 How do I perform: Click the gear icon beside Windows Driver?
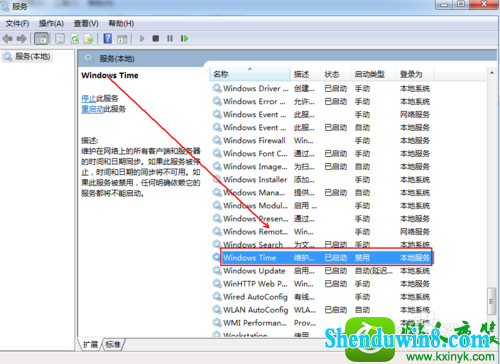coord(217,88)
